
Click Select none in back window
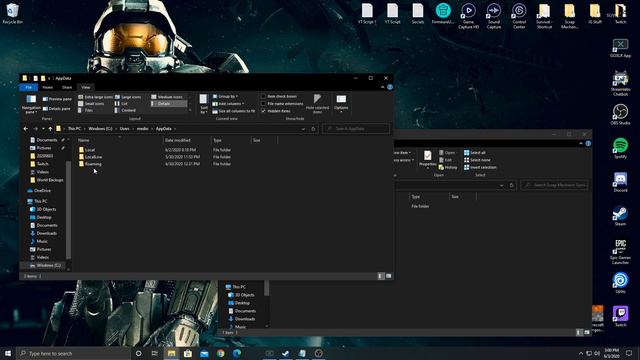pyautogui.click(x=477, y=160)
